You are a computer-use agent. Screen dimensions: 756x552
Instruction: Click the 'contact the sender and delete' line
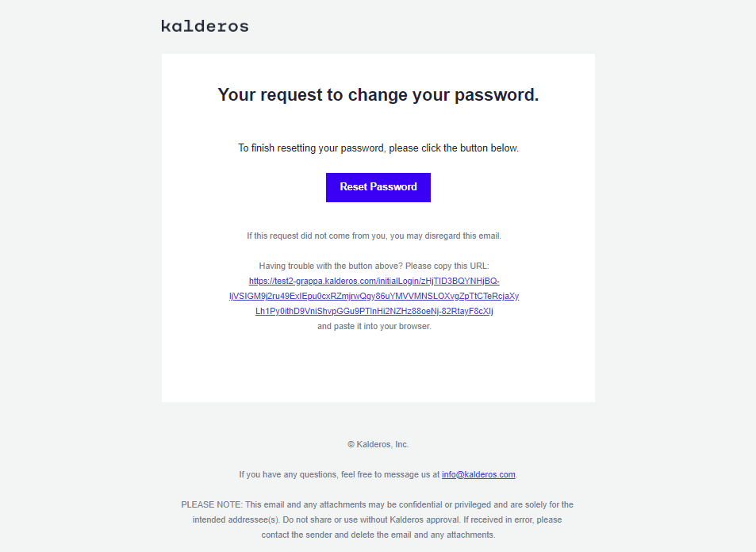(x=378, y=535)
